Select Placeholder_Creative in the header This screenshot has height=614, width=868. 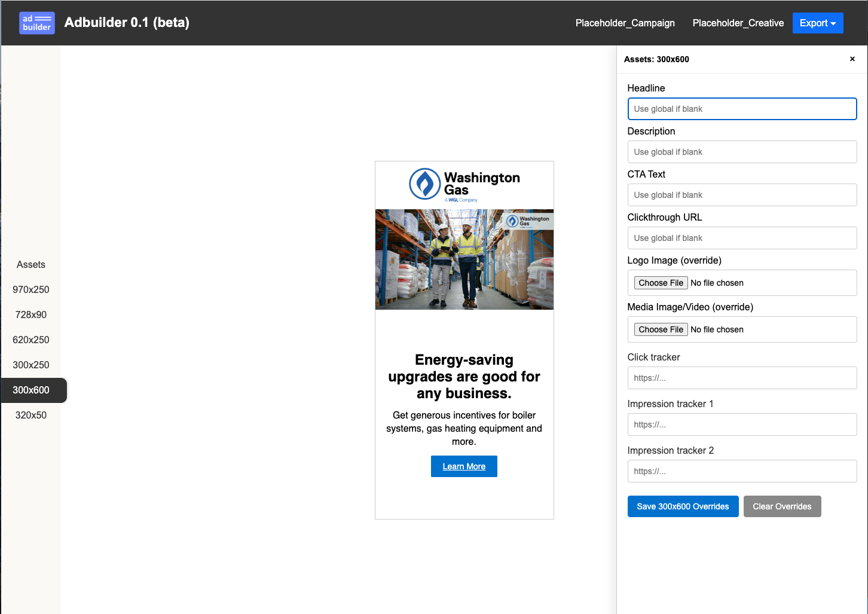[x=738, y=23]
